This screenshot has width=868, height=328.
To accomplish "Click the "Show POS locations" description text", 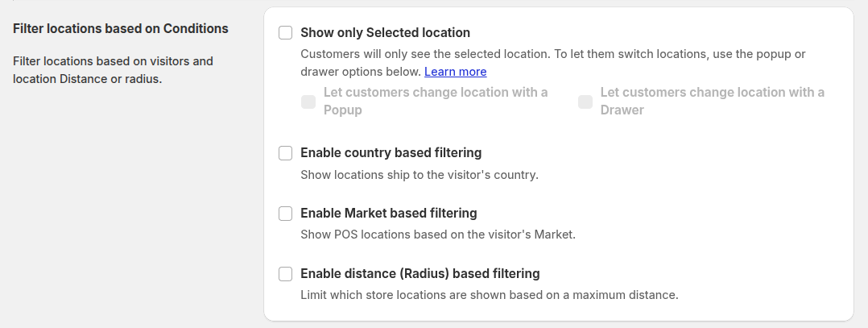I will 437,235.
